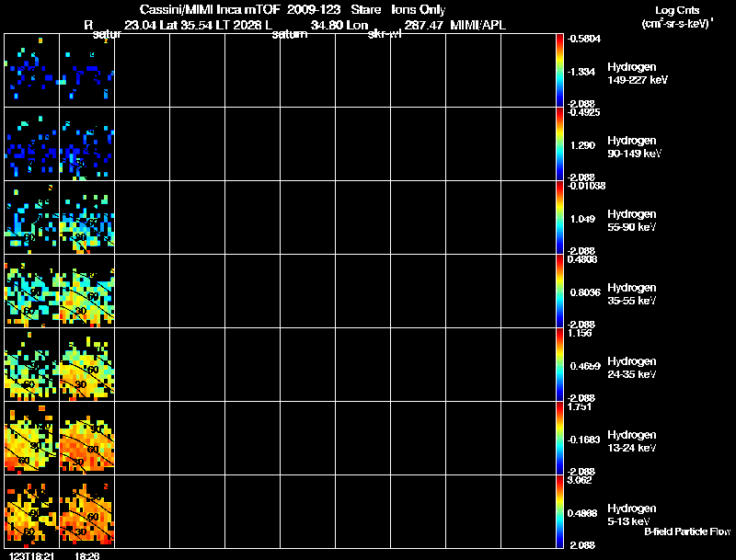
Task: Click the 'Ions Only' text in the title
Action: [418, 10]
